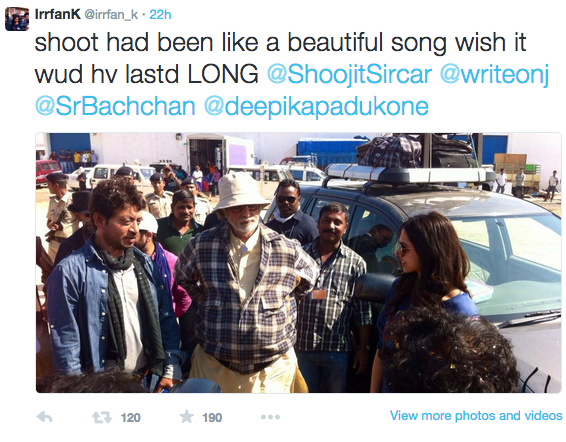Click the woman in blue top in photo
Screen dimensions: 566x442
426,300
